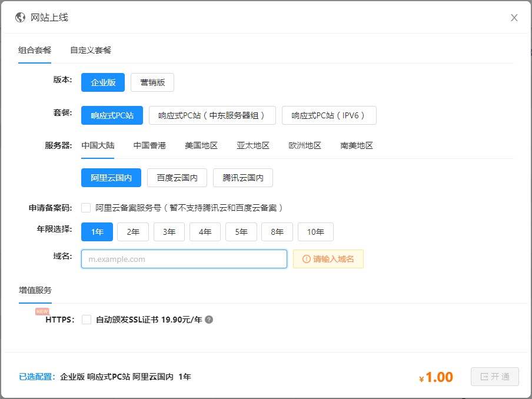The image size is (532, 399).
Task: Focus the 域名 domain input field
Action: [x=184, y=259]
